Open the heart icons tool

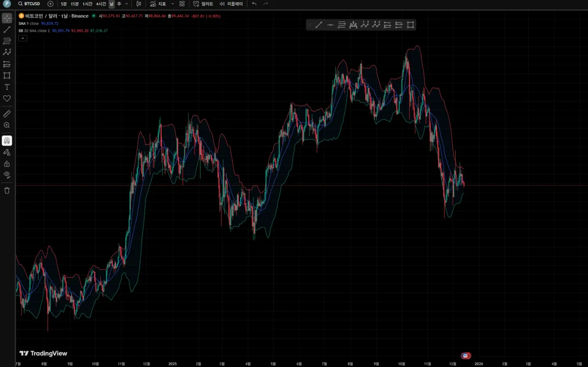[x=7, y=98]
